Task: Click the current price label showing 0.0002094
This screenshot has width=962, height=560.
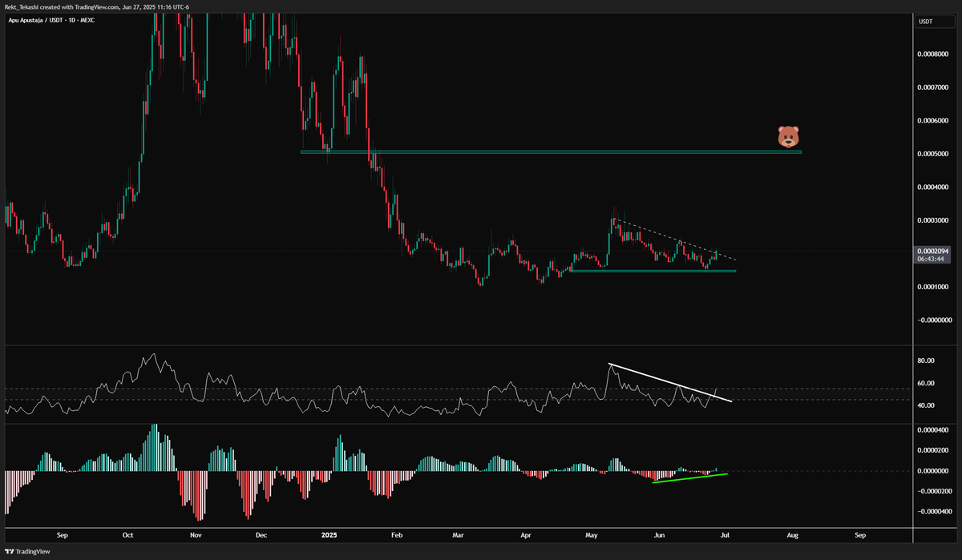Action: (935, 251)
